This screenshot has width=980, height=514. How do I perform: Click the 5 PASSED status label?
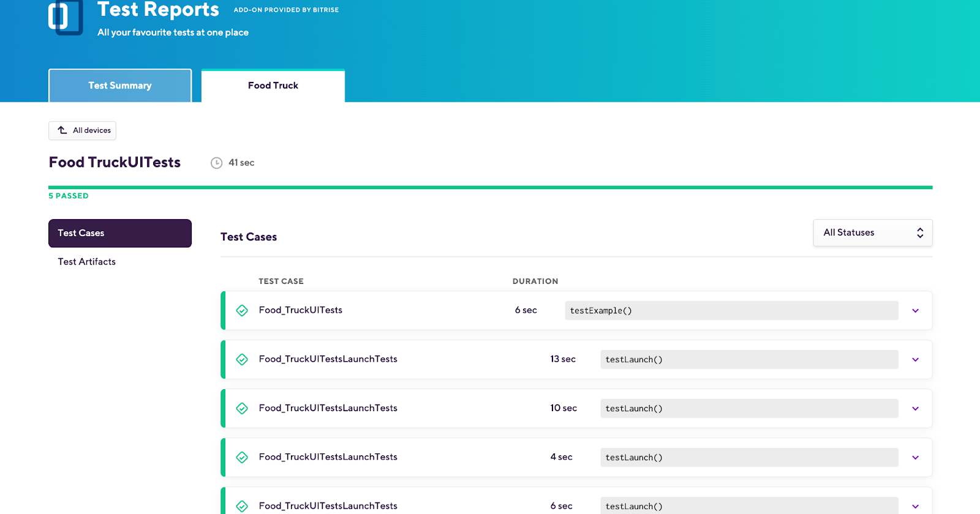[69, 196]
